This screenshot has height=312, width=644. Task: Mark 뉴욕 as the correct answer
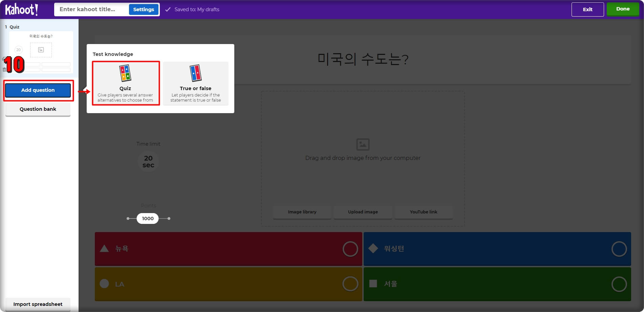[x=350, y=249]
